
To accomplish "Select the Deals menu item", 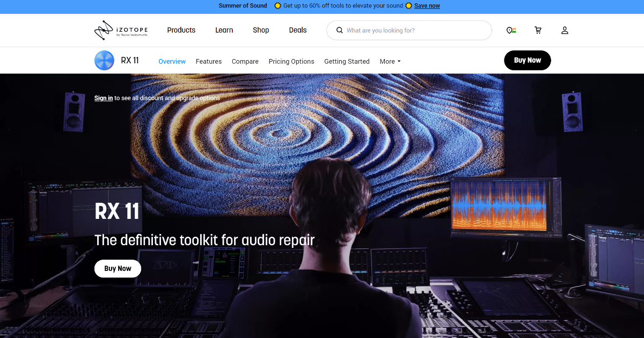I will click(297, 30).
